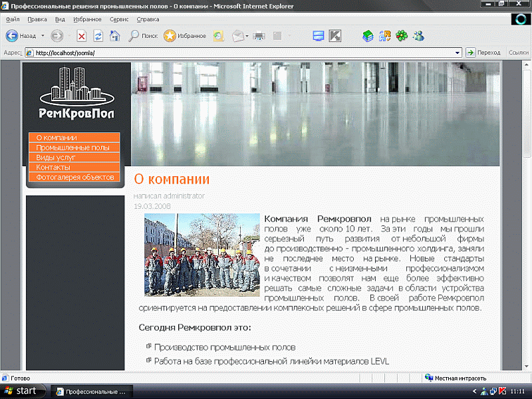The image size is (532, 399).
Task: Open the Home page icon
Action: (x=114, y=37)
